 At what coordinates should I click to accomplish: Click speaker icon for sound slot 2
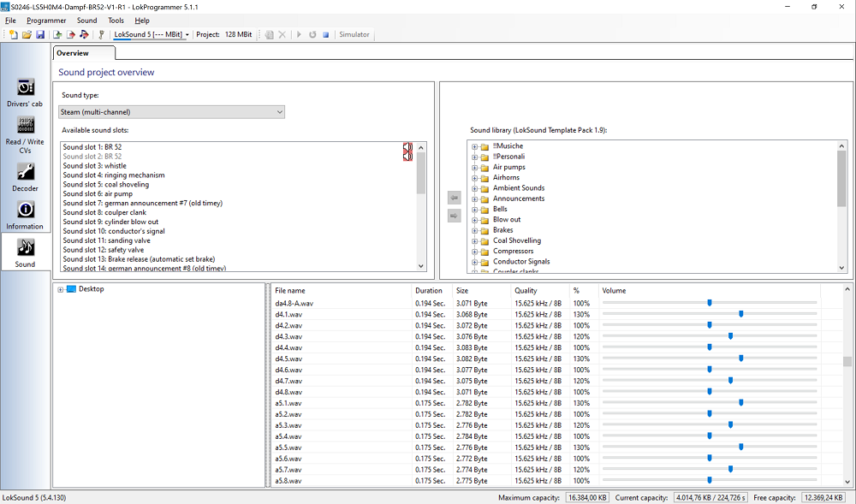pyautogui.click(x=407, y=157)
